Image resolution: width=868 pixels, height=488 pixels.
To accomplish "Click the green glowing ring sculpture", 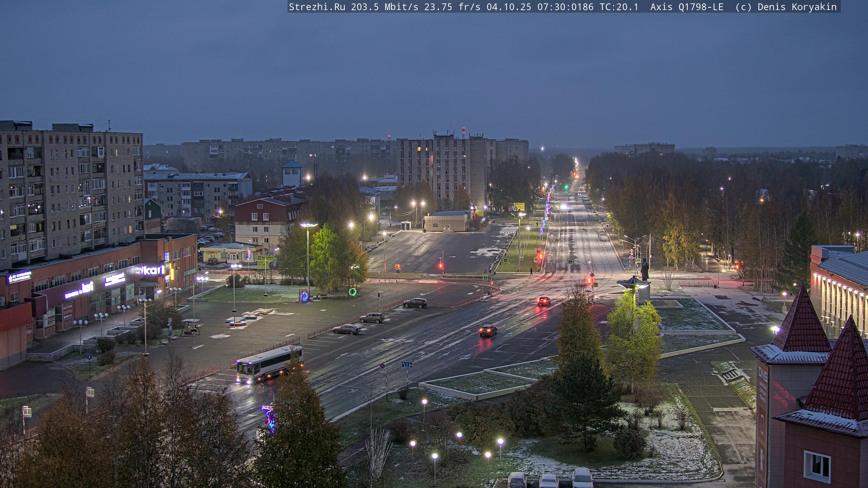I will point(352,291).
